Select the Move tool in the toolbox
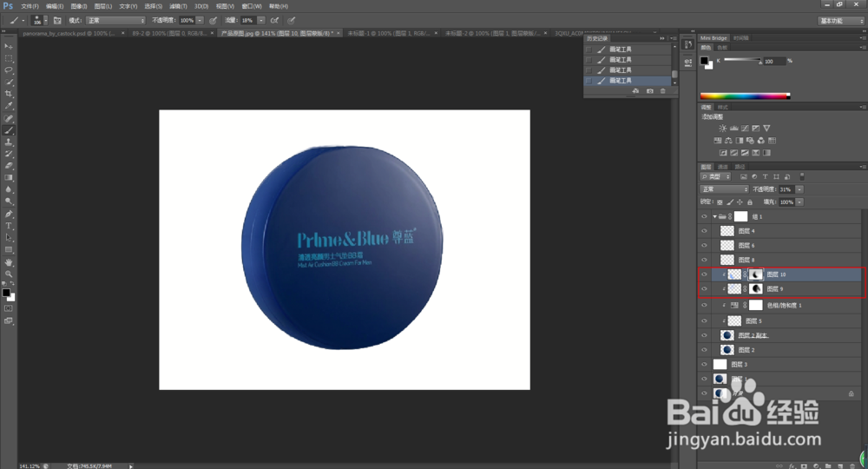 coord(9,47)
